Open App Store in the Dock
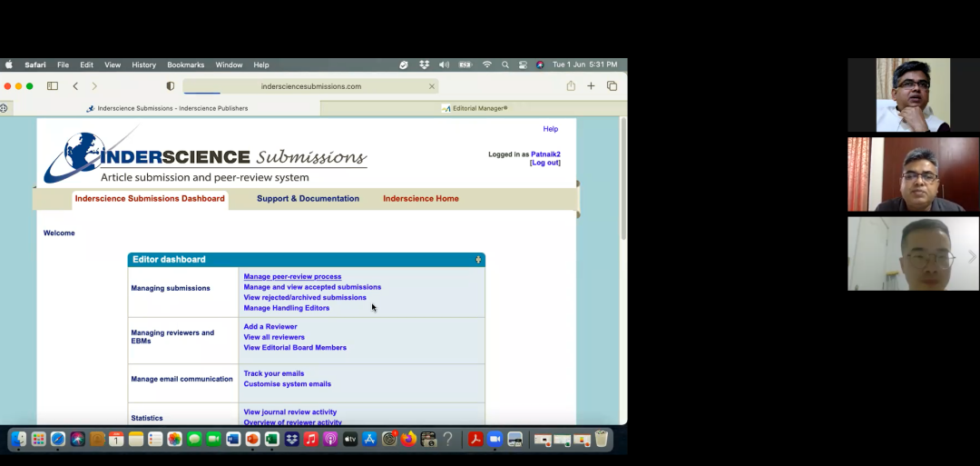 (x=369, y=439)
